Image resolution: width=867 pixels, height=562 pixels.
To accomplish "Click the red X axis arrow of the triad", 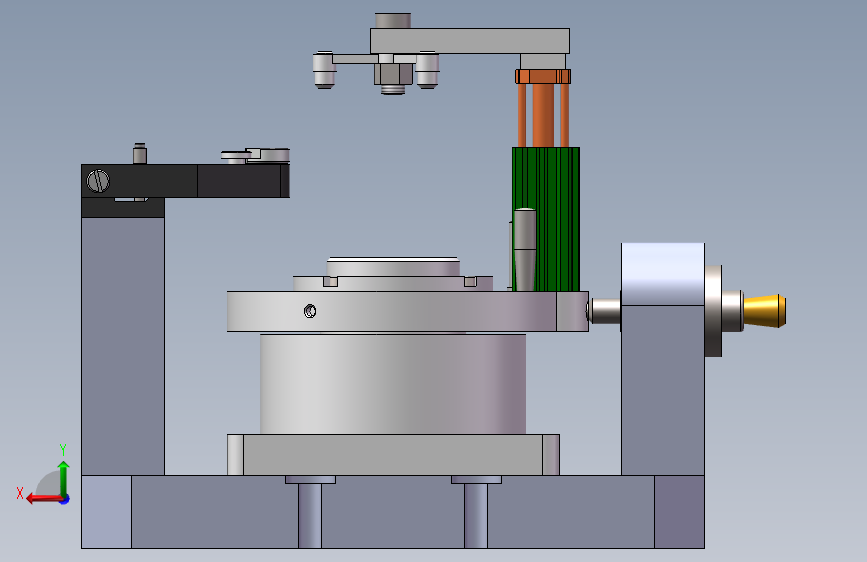I will pos(43,499).
